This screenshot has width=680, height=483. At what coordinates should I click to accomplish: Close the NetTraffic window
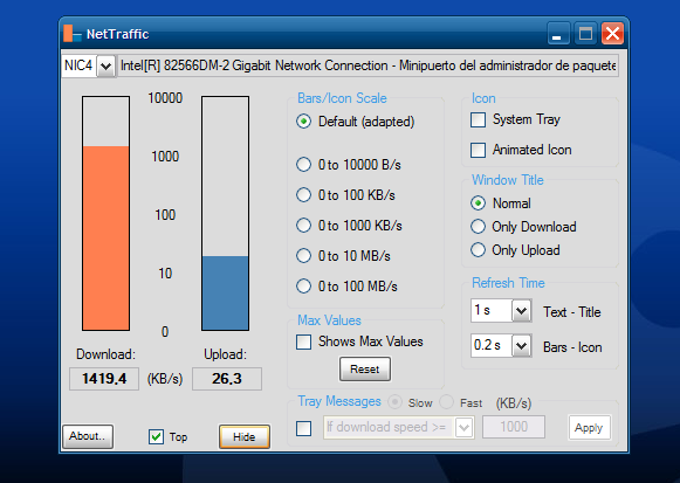point(612,34)
